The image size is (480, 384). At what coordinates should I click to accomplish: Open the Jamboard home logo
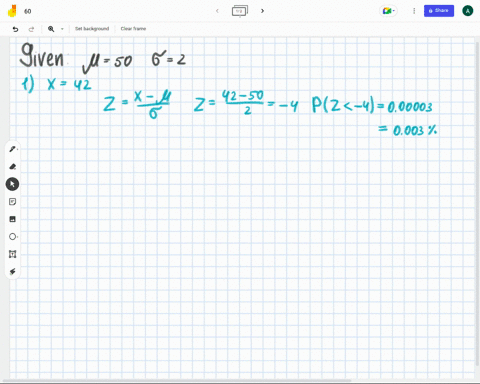point(12,11)
